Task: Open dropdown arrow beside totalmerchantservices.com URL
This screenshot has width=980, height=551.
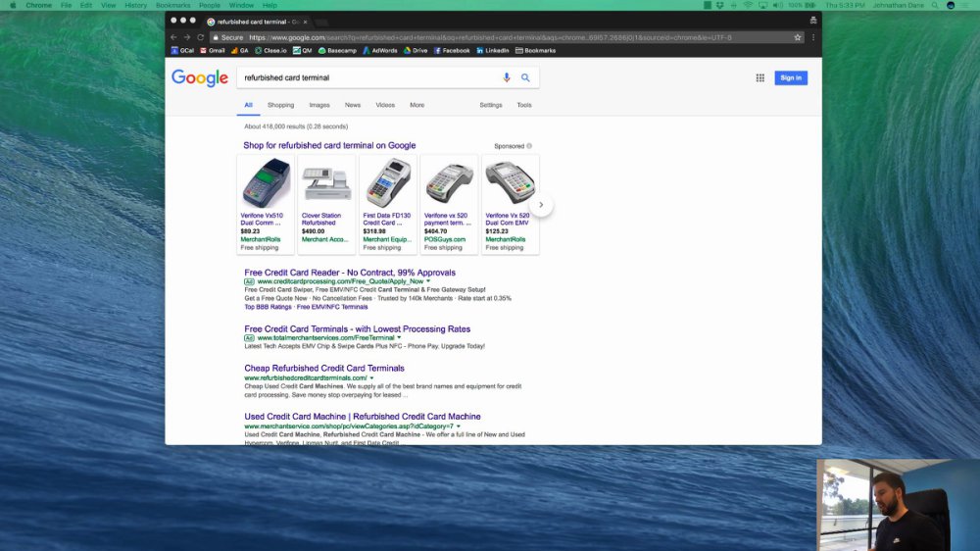Action: click(x=399, y=337)
